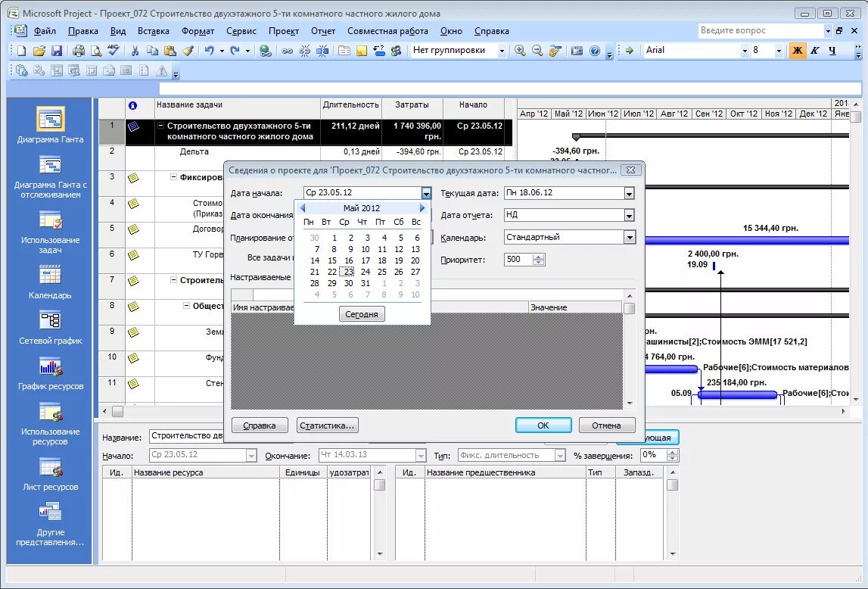This screenshot has height=589, width=868.
Task: Open Сетевой график view
Action: (x=51, y=326)
